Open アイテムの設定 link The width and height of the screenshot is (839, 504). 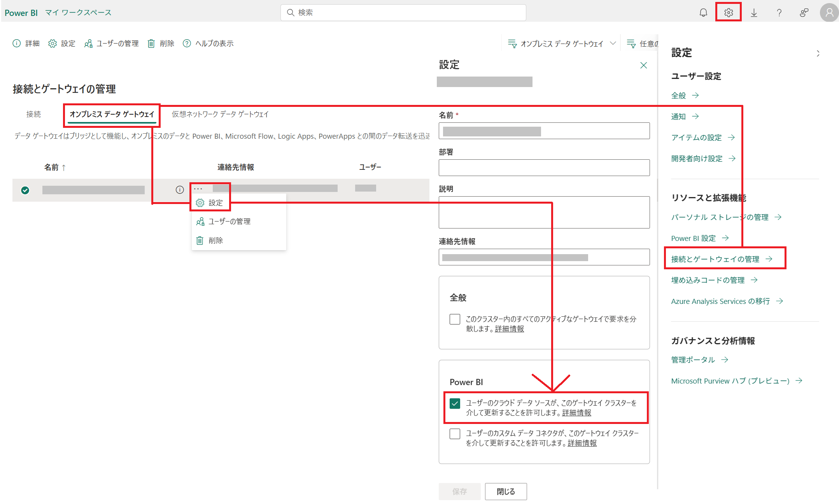(703, 137)
